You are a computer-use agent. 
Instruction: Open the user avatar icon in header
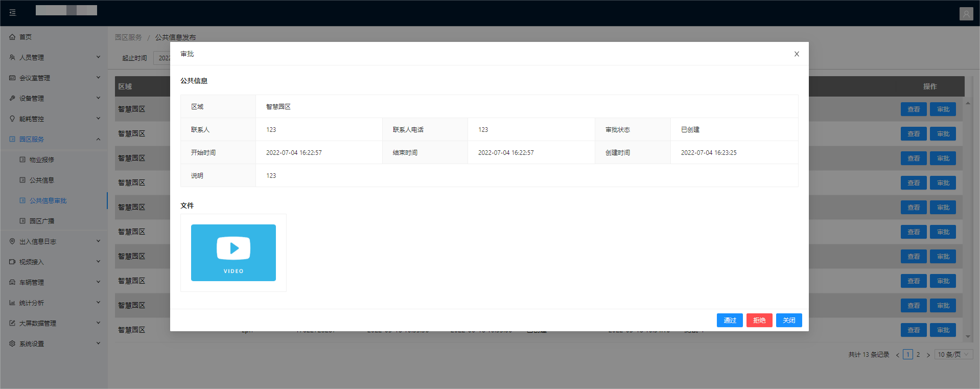[x=966, y=14]
